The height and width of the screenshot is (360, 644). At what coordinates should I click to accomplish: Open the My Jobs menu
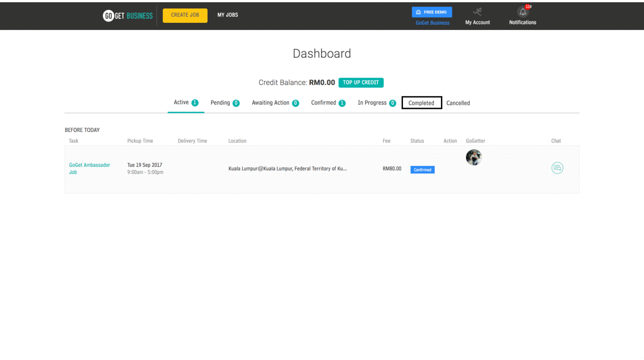click(x=228, y=15)
